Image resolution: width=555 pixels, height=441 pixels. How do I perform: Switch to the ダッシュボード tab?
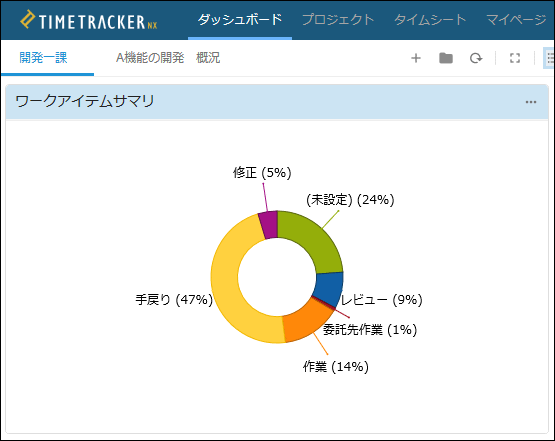point(240,20)
